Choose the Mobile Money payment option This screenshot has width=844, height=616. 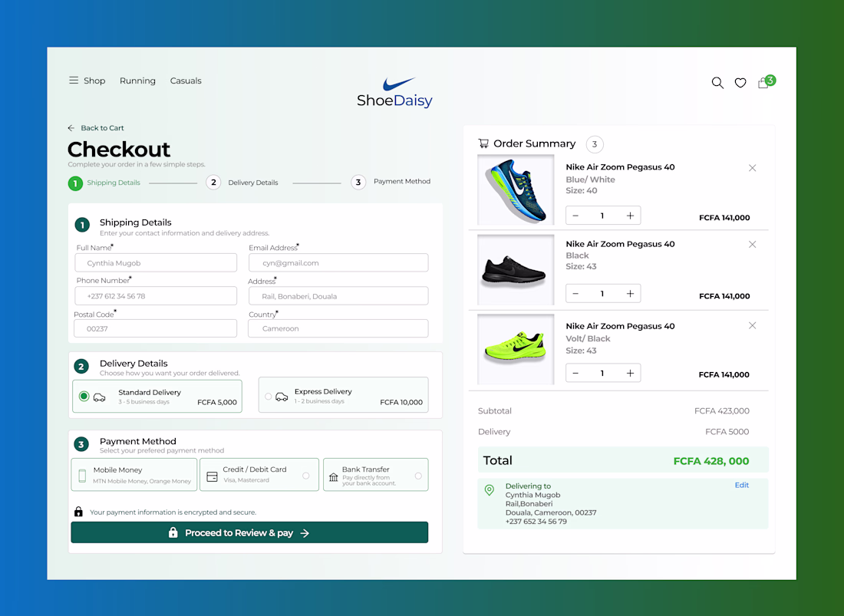coord(134,475)
